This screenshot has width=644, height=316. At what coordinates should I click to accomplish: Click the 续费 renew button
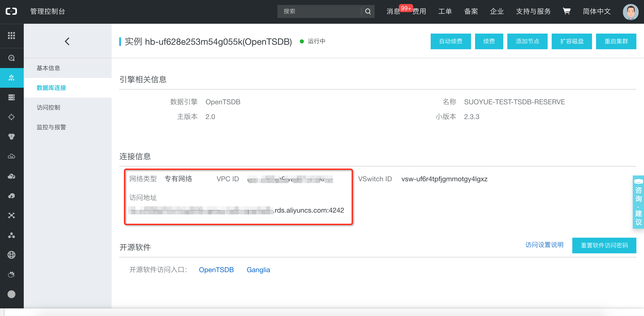point(489,41)
